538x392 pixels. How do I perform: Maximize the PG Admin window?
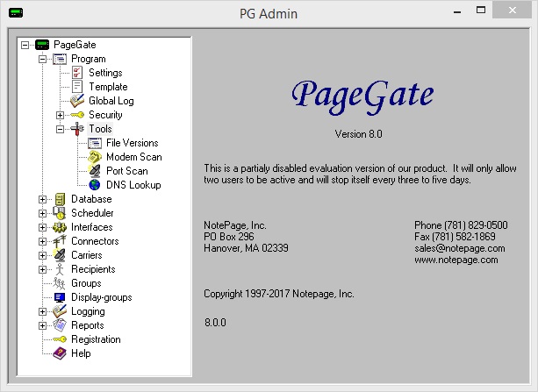coord(481,11)
